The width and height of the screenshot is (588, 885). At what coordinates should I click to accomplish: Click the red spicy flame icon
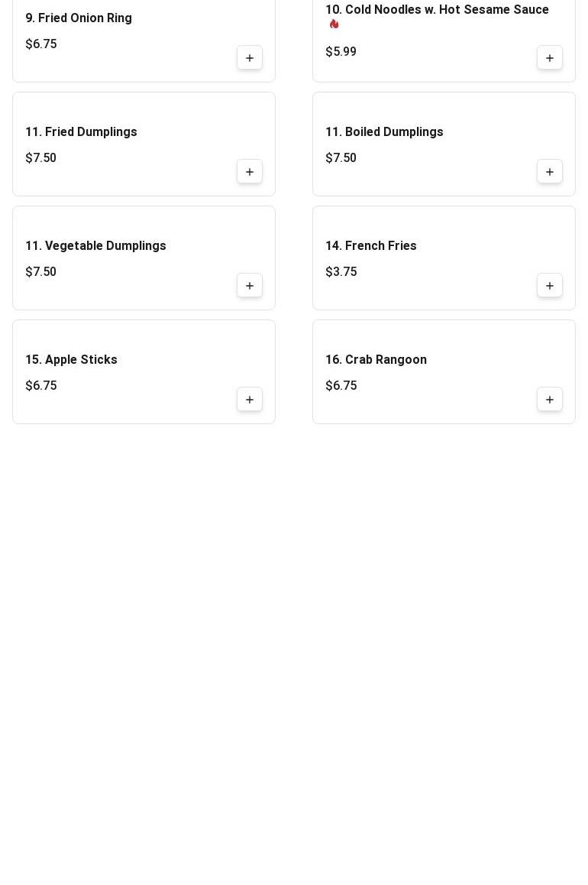click(x=334, y=24)
